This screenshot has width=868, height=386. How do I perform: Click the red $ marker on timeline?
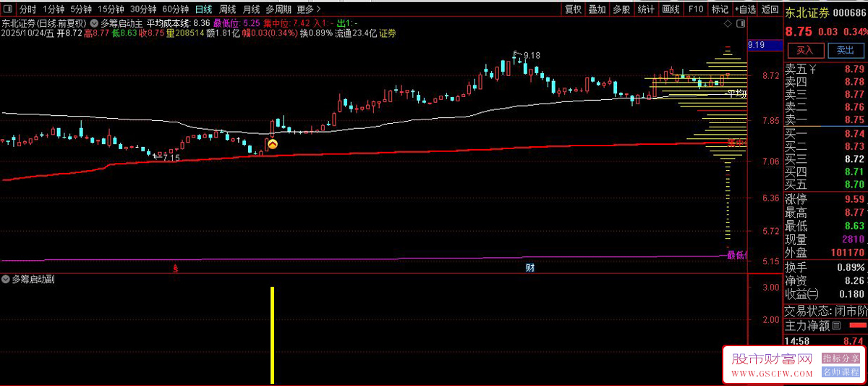click(175, 269)
